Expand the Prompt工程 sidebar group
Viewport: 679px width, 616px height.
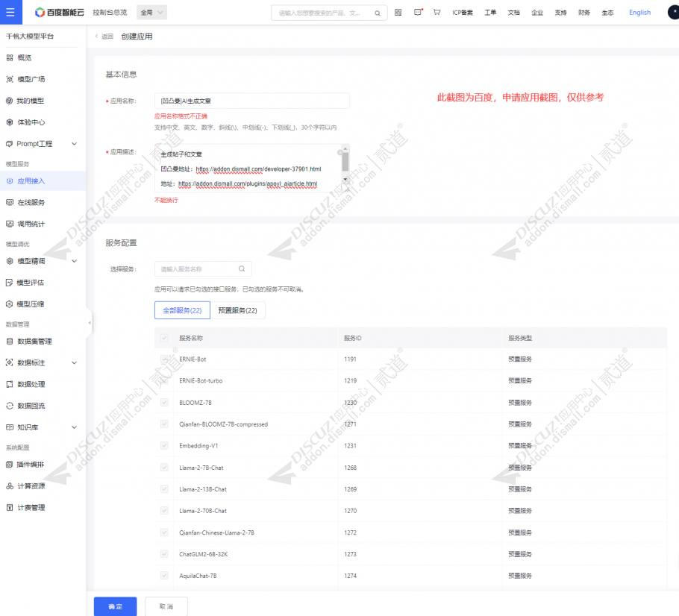tap(75, 144)
